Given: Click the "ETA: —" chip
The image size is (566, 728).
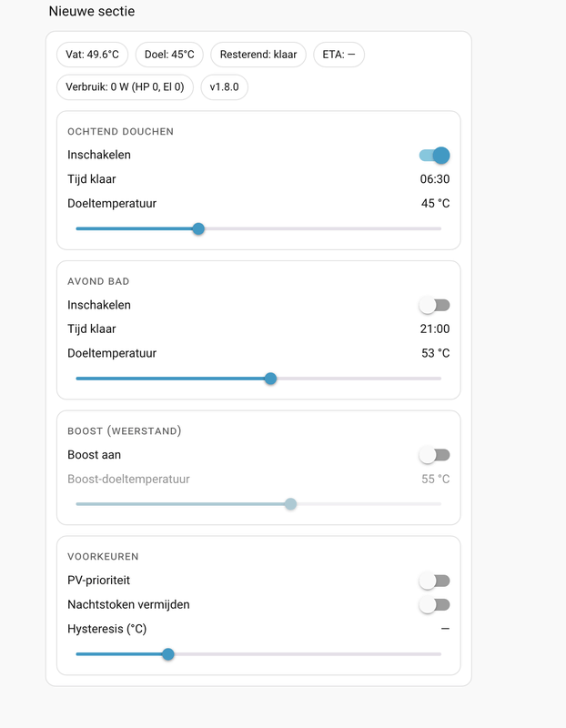Looking at the screenshot, I should 339,55.
